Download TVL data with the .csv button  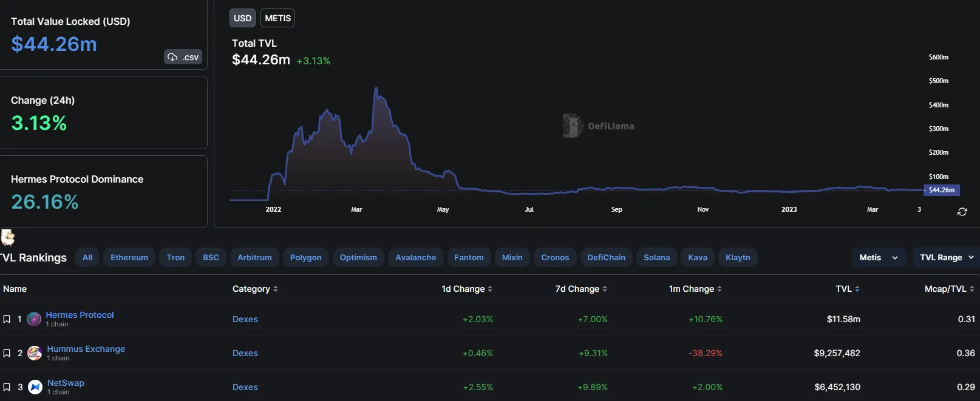(183, 57)
